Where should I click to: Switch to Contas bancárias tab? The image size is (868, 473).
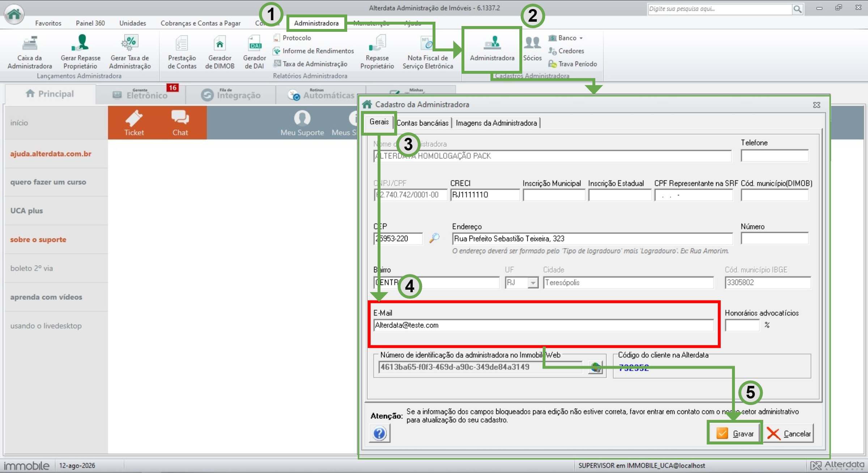pyautogui.click(x=422, y=123)
